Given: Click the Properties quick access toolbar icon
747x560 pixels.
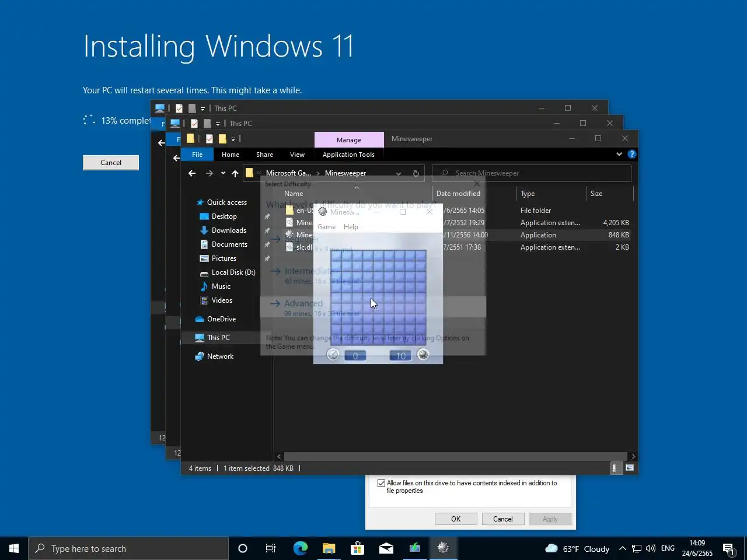Looking at the screenshot, I should [209, 139].
